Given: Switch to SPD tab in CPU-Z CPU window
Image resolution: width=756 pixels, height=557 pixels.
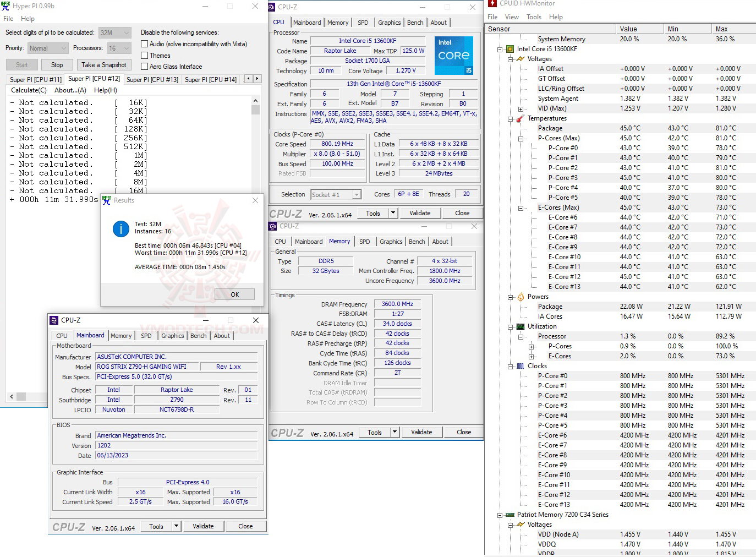Looking at the screenshot, I should click(363, 23).
